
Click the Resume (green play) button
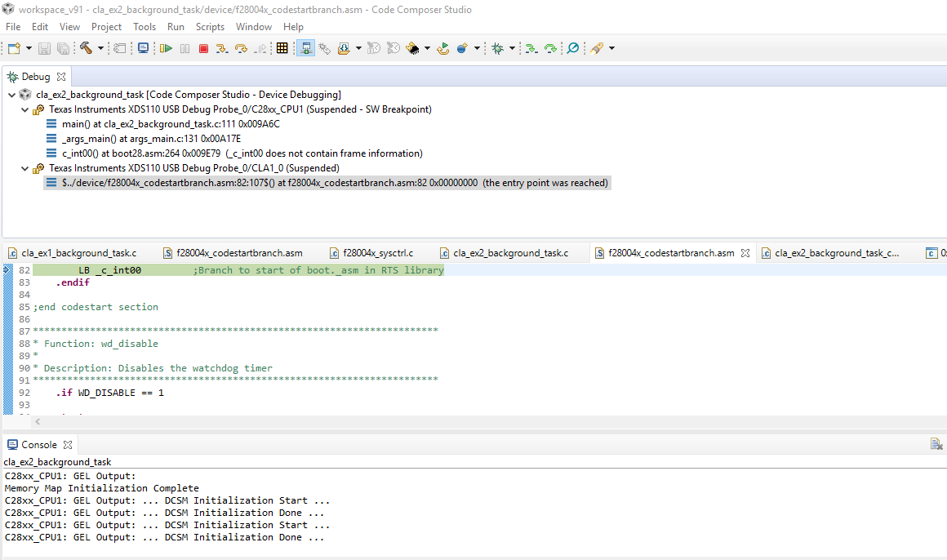[166, 49]
